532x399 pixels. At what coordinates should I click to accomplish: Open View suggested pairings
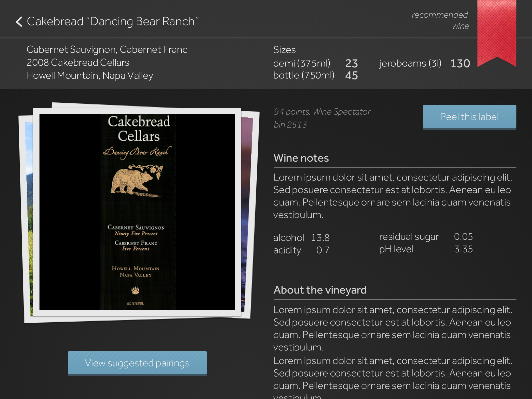(x=137, y=363)
